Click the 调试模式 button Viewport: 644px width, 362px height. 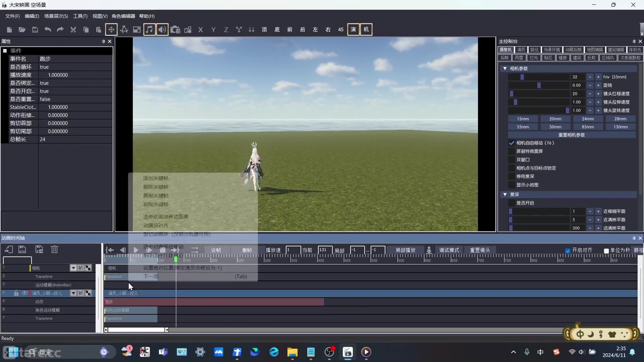point(449,250)
